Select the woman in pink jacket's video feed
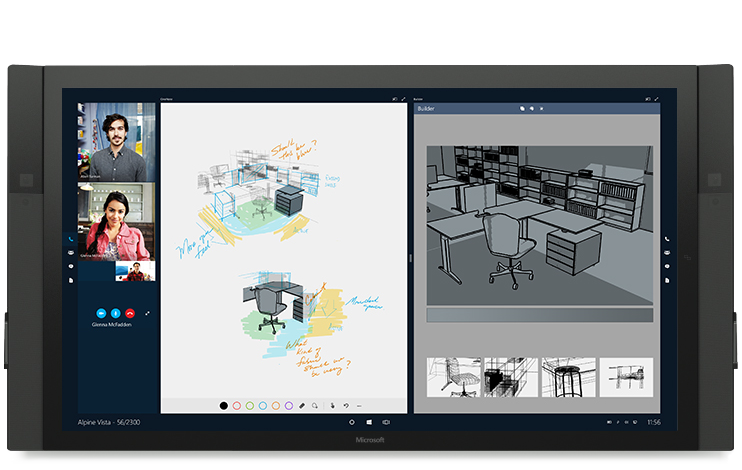 point(116,222)
